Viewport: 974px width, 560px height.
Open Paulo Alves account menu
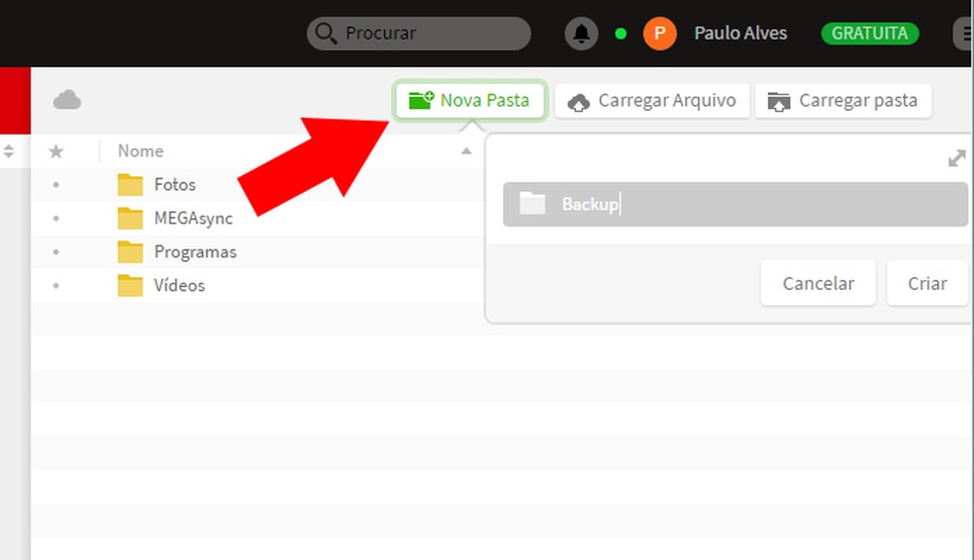pyautogui.click(x=740, y=33)
